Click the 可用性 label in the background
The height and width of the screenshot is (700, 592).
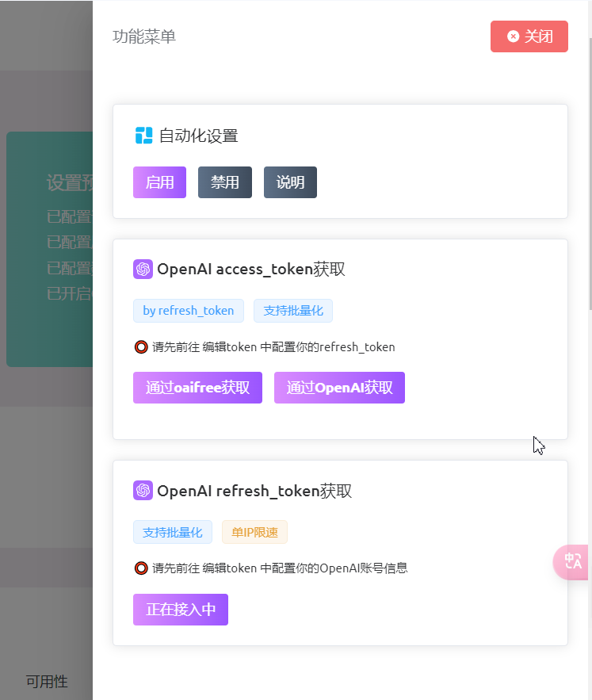[x=47, y=681]
